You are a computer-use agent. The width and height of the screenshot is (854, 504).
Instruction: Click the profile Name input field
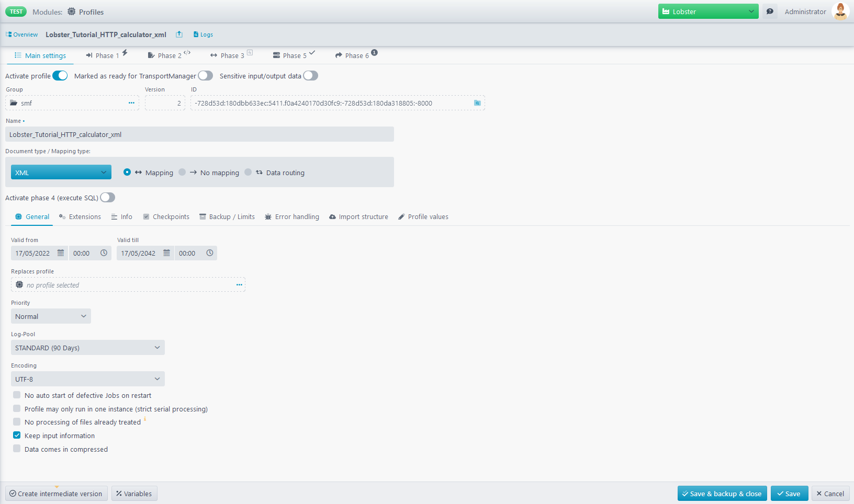click(x=199, y=134)
